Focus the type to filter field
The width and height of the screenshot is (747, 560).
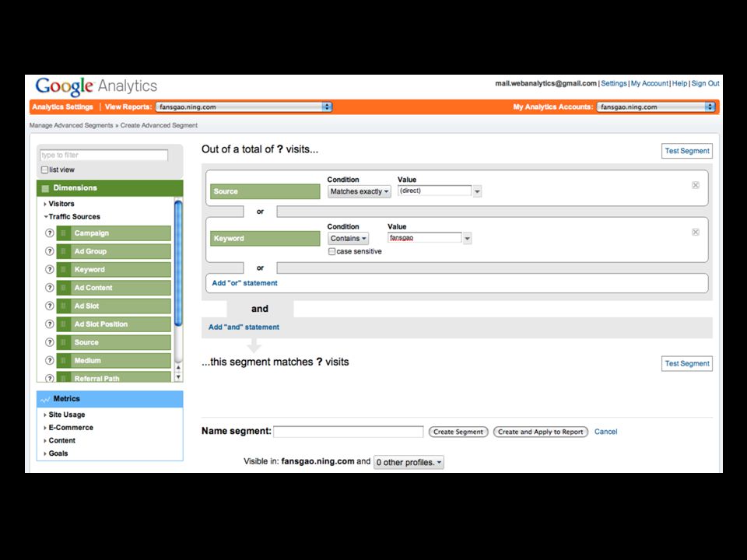coord(103,156)
